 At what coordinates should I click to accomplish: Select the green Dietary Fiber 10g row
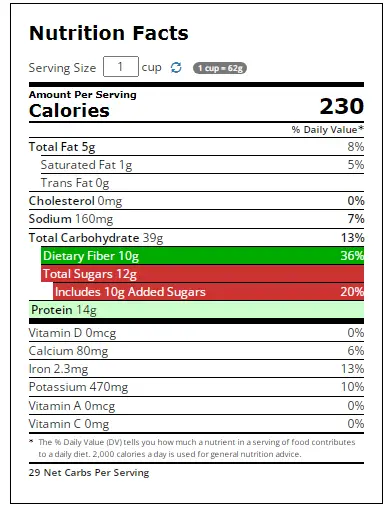202,256
